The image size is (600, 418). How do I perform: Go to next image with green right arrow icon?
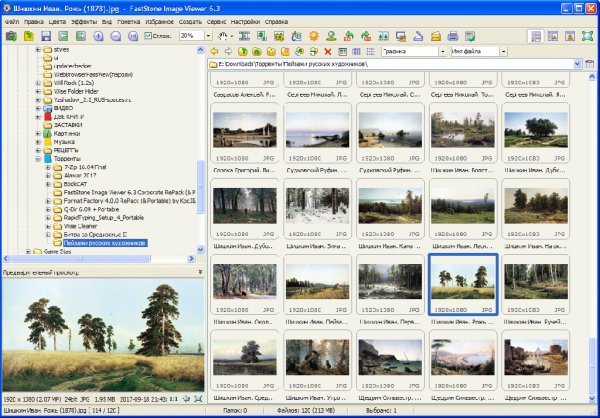pos(81,36)
